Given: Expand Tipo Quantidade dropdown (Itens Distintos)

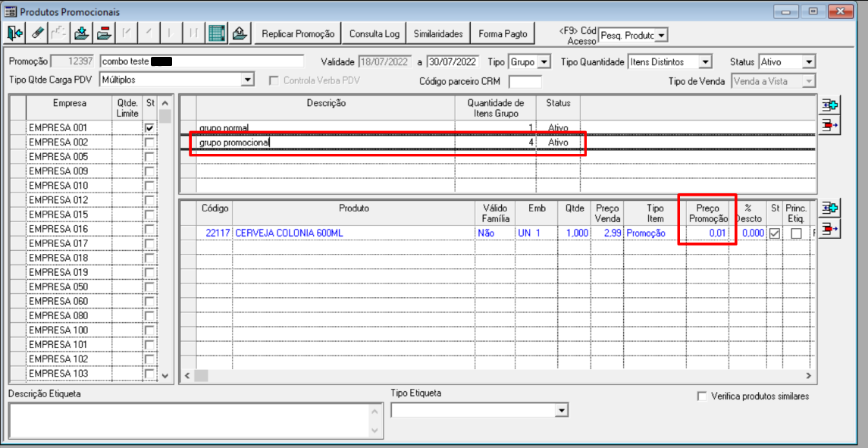Looking at the screenshot, I should 705,62.
